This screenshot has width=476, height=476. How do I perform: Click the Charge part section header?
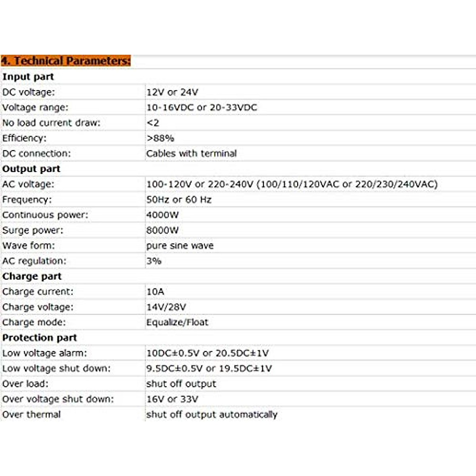pyautogui.click(x=32, y=276)
